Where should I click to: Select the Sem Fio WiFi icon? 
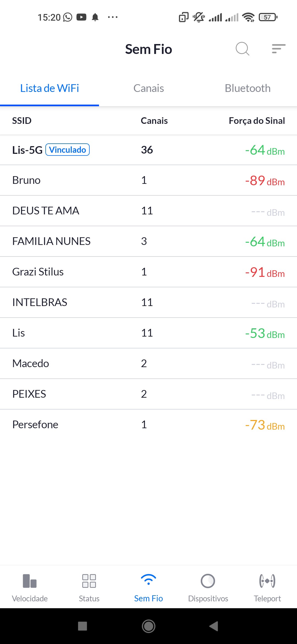click(148, 580)
